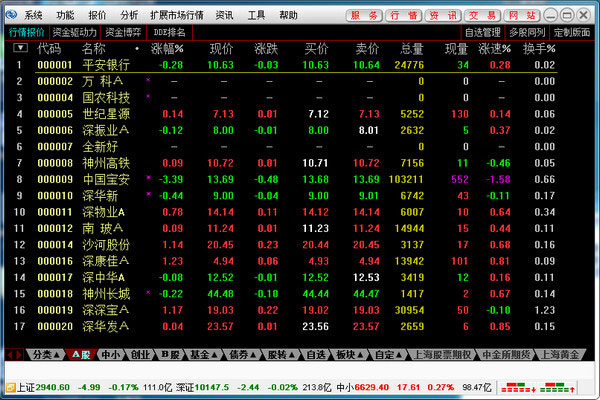Switch to the 资金博弈 tab
The height and width of the screenshot is (400, 600).
[x=123, y=33]
